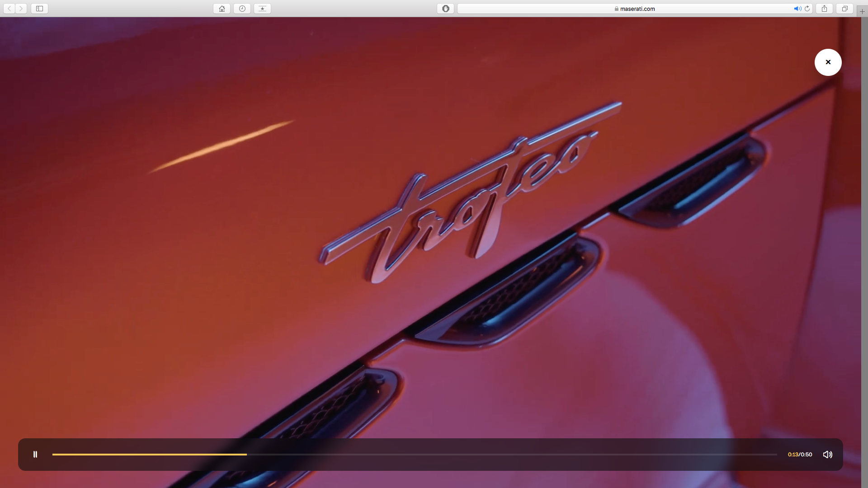The image size is (868, 488).
Task: Click the 0:13/0:50 time display
Action: click(x=800, y=455)
